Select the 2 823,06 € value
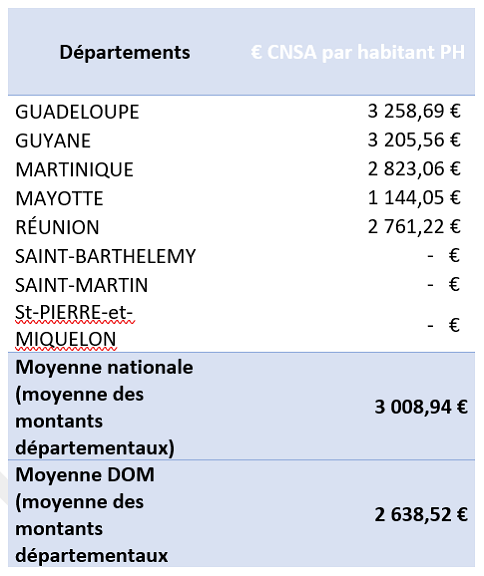484x576 pixels. [414, 169]
